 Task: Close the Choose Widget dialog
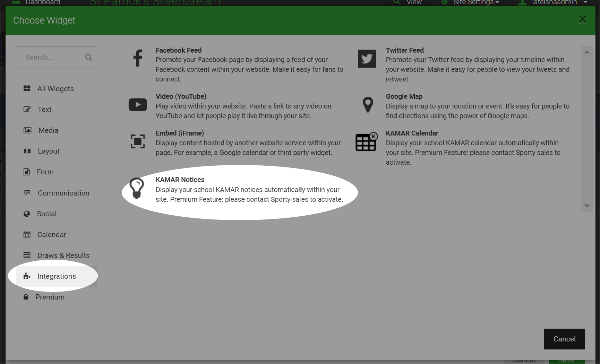pos(583,19)
